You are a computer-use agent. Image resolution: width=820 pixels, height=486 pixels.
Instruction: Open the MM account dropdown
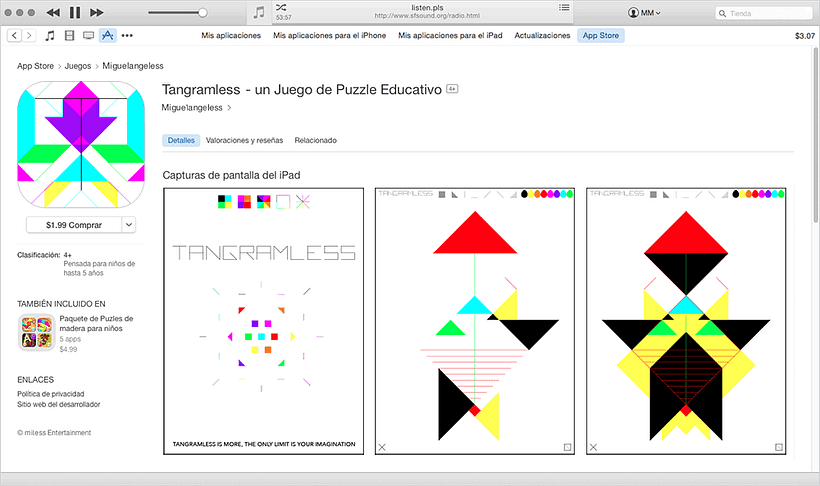coord(644,13)
